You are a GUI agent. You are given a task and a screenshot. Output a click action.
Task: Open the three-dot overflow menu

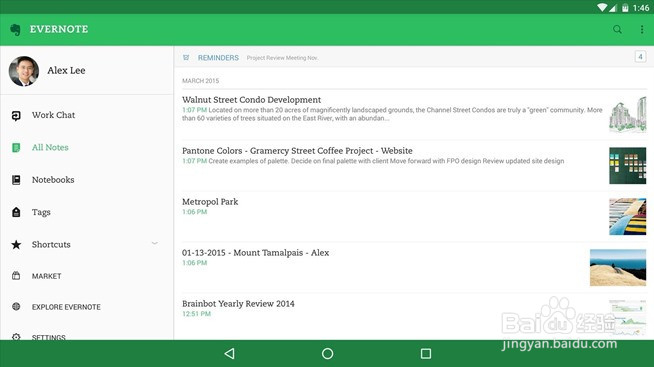tap(641, 29)
